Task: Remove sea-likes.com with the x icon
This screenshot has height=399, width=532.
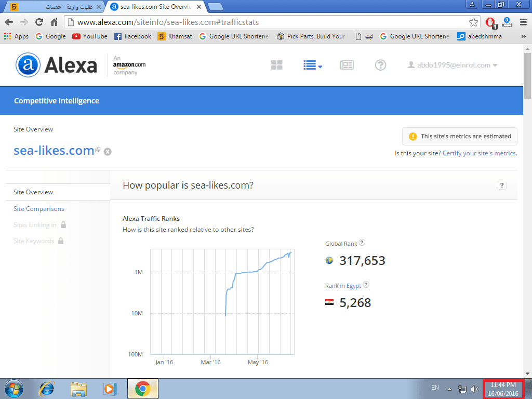Action: coord(108,152)
